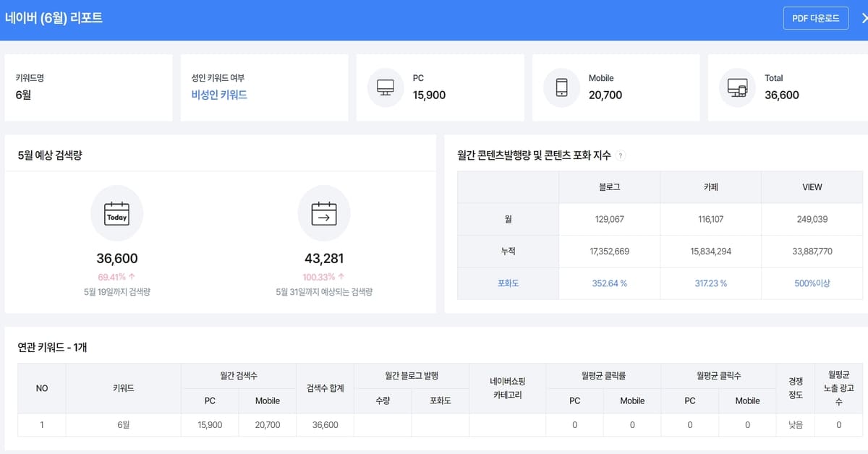The image size is (868, 454).
Task: Click the Mobile phone icon
Action: coord(563,87)
